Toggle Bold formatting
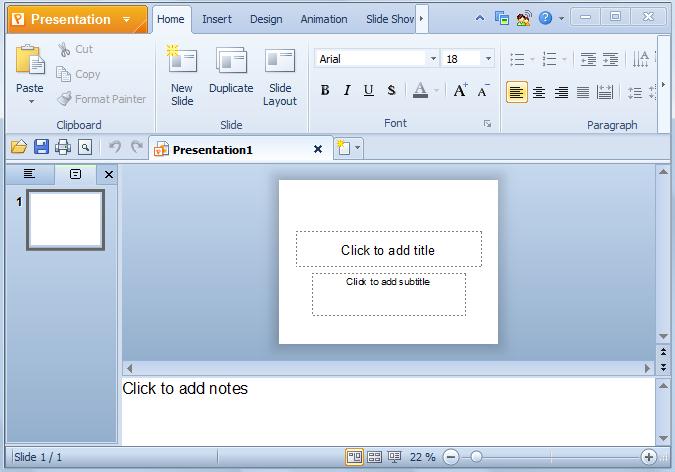 325,90
